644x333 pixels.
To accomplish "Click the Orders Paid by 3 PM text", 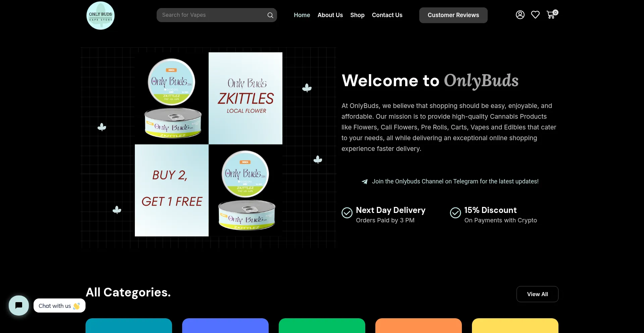I will pos(385,220).
